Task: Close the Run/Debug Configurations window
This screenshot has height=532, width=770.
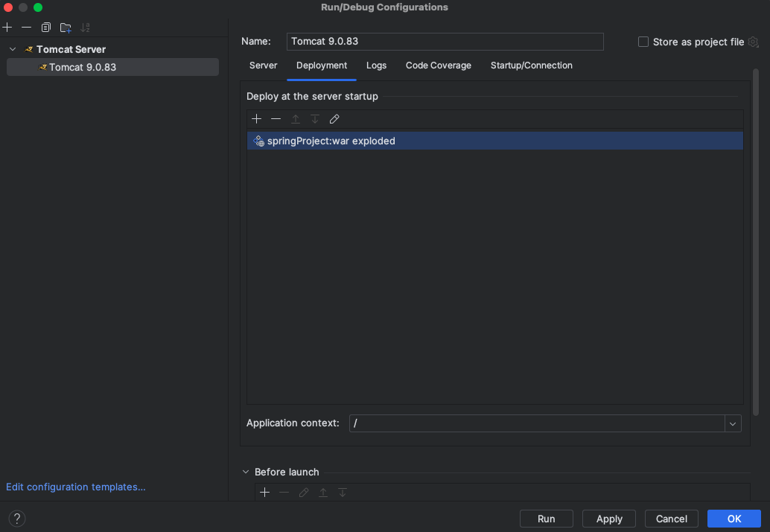Action: [8, 7]
